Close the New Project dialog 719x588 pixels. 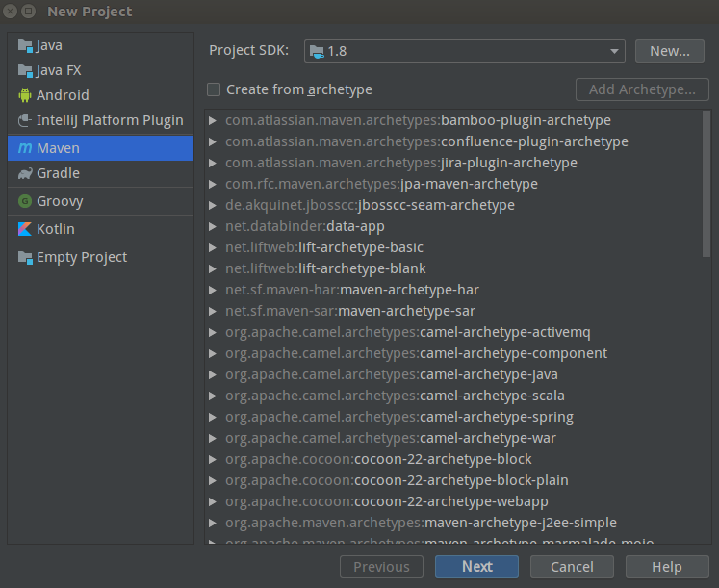[10, 11]
